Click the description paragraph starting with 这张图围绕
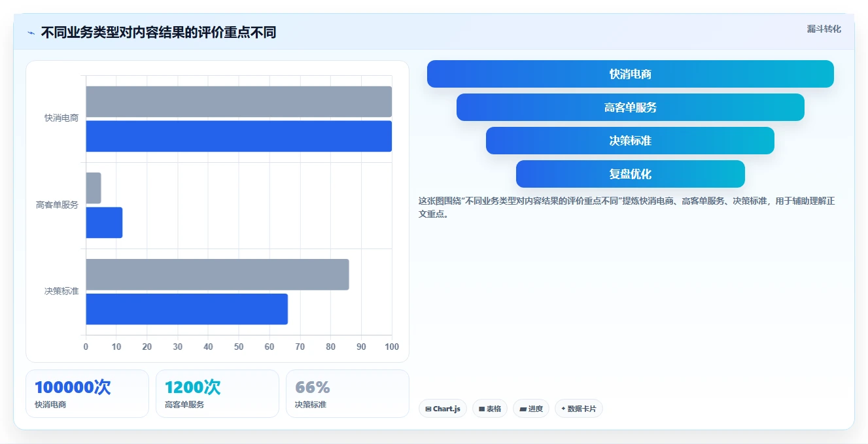The width and height of the screenshot is (868, 444). click(x=627, y=207)
